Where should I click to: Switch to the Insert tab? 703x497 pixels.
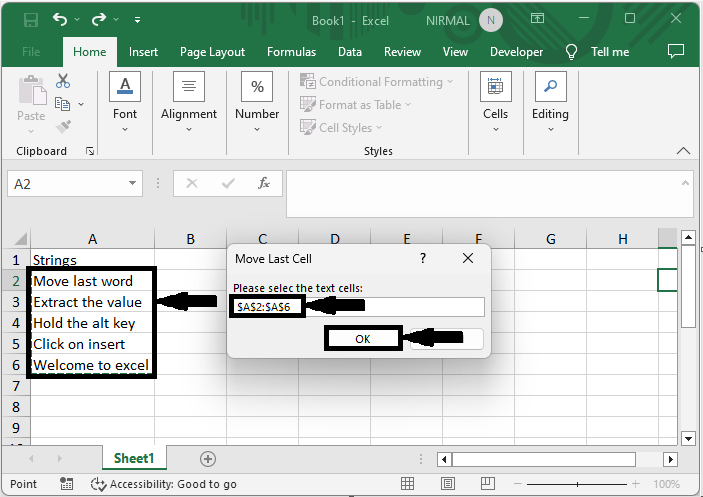tap(143, 52)
